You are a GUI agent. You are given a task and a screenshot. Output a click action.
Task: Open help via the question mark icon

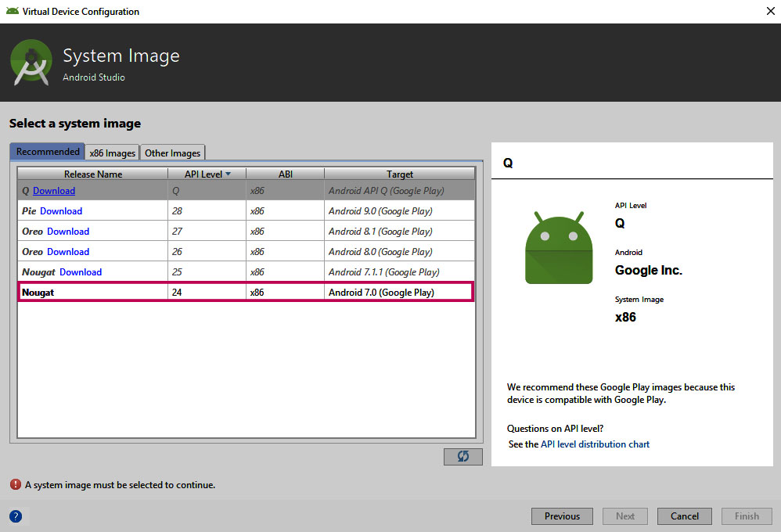(15, 516)
